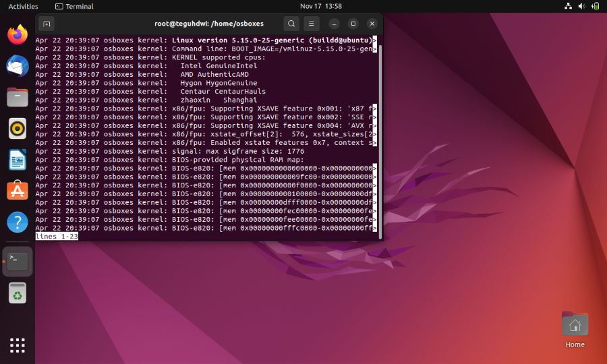607x364 pixels.
Task: Click the 'BIOS-provided physical RAM map:' line
Action: point(170,159)
